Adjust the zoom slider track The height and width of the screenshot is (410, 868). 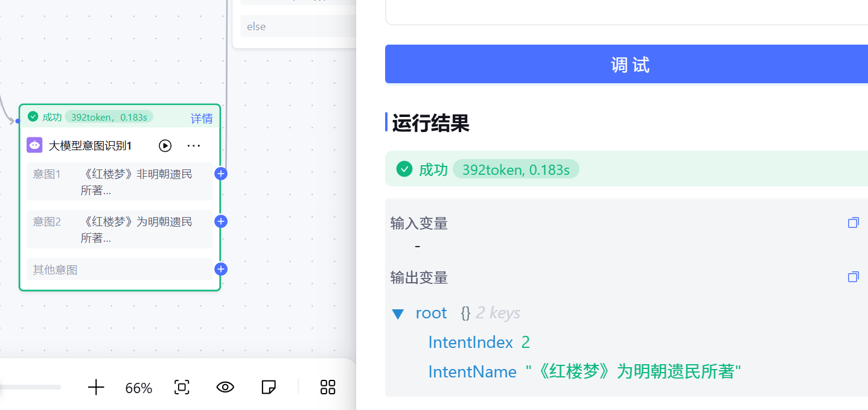30,387
